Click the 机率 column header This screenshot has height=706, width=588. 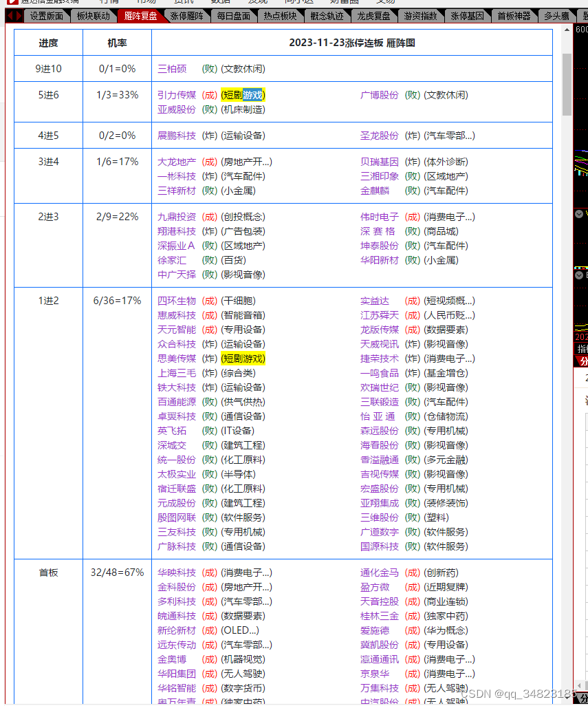point(117,43)
